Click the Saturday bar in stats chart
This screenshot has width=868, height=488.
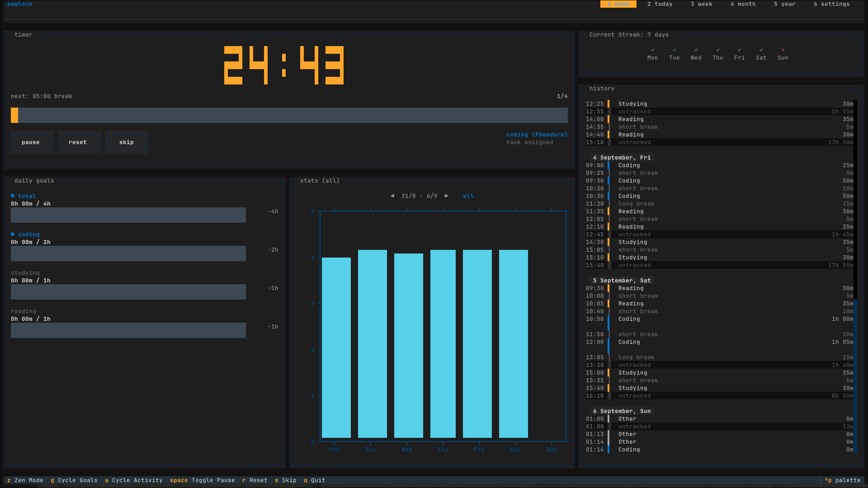click(514, 344)
